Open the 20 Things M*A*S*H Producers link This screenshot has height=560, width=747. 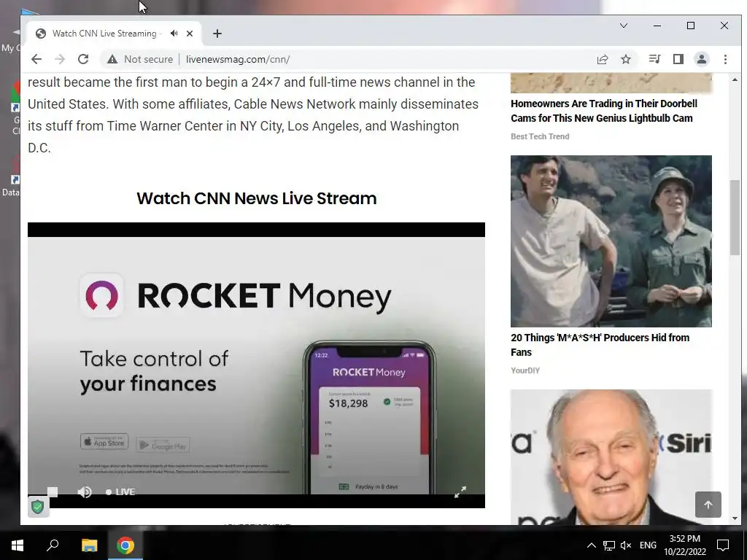[x=600, y=345]
